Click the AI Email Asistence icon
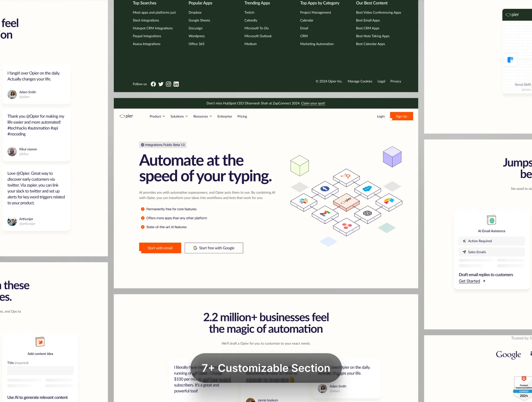 point(492,220)
